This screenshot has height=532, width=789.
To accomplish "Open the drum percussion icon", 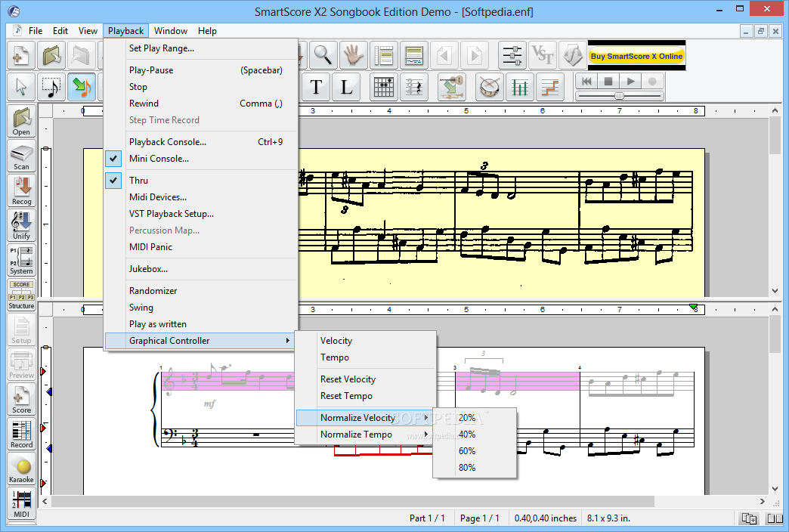I will [x=489, y=87].
